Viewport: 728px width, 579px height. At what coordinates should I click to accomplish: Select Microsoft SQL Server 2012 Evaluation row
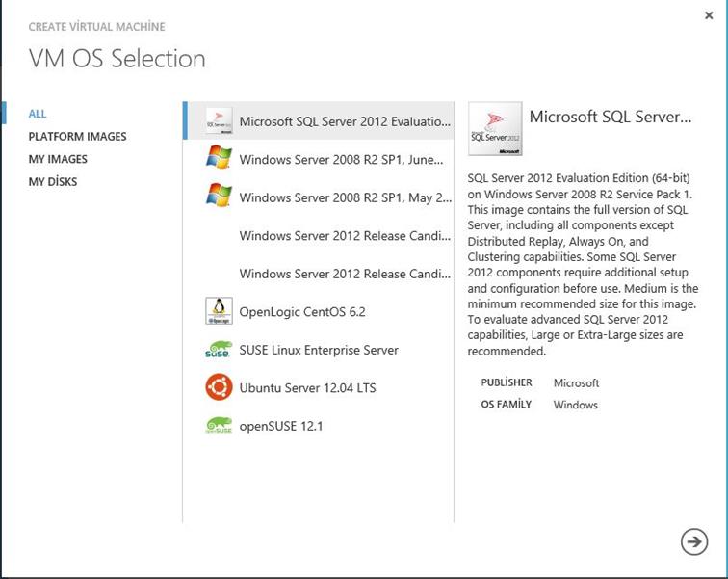tap(320, 120)
